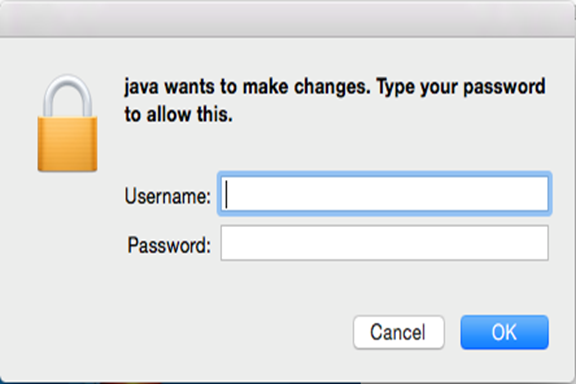Click into the Password field
Image resolution: width=576 pixels, height=384 pixels.
pyautogui.click(x=385, y=243)
